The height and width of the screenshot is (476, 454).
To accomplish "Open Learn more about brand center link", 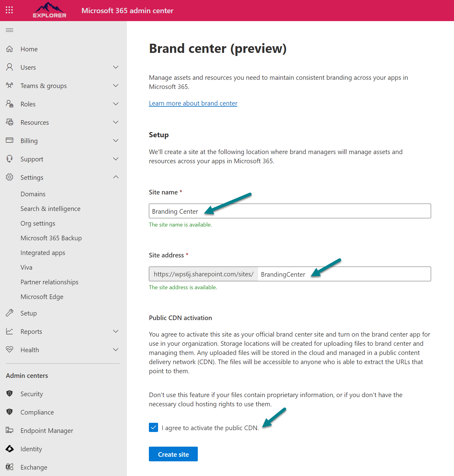I will [193, 103].
